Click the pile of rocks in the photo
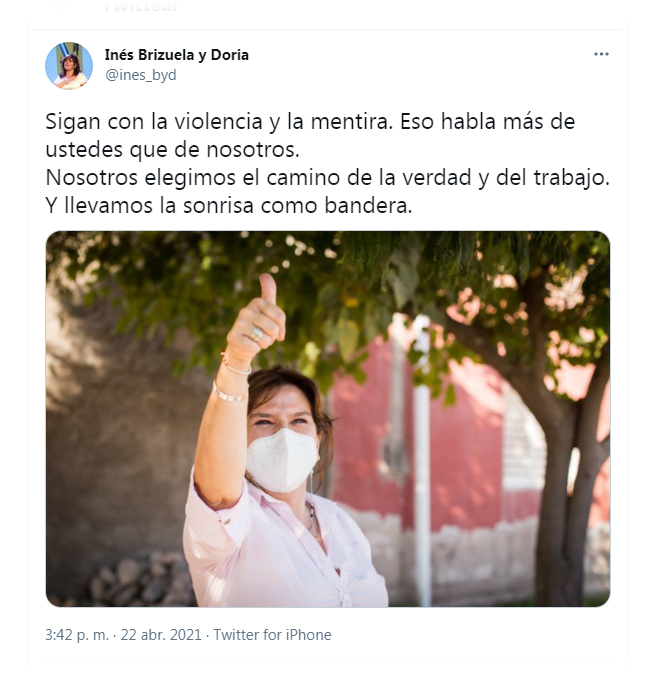This screenshot has width=653, height=682. [x=139, y=580]
